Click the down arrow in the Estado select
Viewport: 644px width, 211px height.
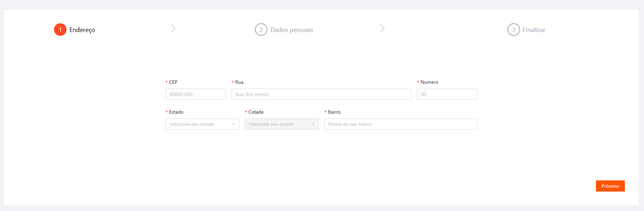point(233,124)
